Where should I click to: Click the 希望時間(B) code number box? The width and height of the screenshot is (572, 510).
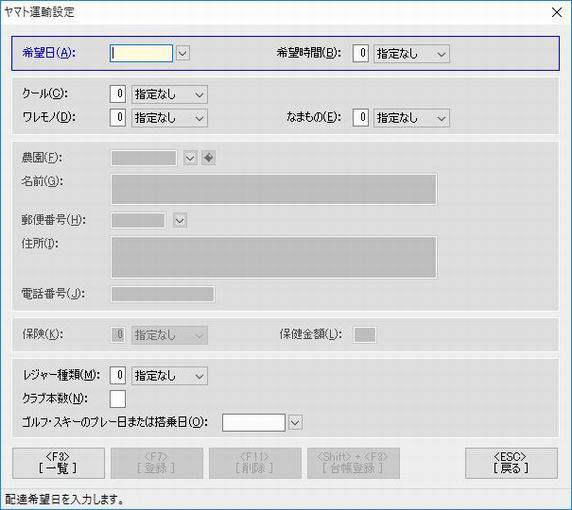(x=360, y=54)
